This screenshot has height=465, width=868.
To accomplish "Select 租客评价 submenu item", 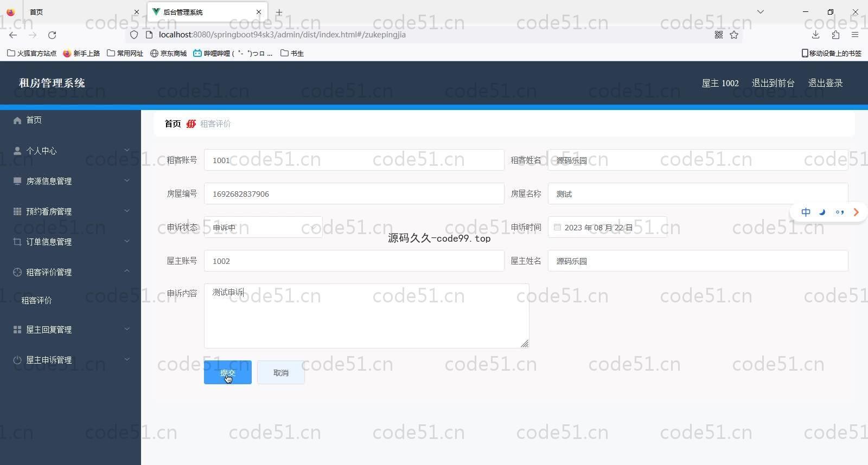I will (x=36, y=300).
